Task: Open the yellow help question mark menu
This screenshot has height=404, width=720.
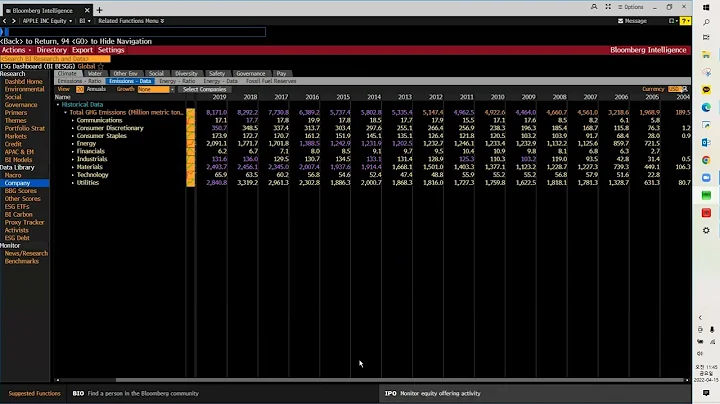Action: coord(685,21)
